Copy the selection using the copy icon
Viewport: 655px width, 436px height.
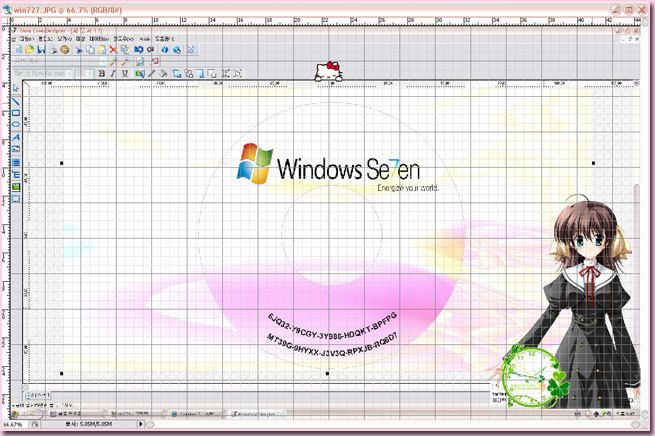pyautogui.click(x=90, y=50)
